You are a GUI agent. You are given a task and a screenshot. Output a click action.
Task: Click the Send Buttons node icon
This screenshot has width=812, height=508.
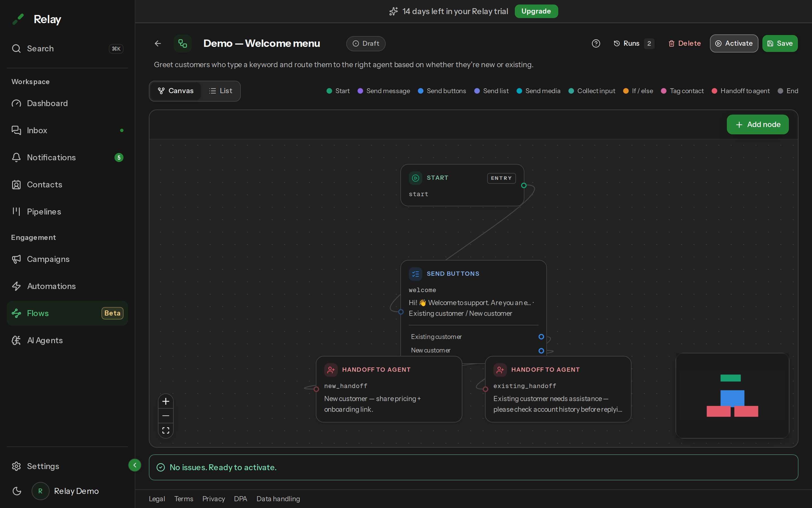(415, 274)
